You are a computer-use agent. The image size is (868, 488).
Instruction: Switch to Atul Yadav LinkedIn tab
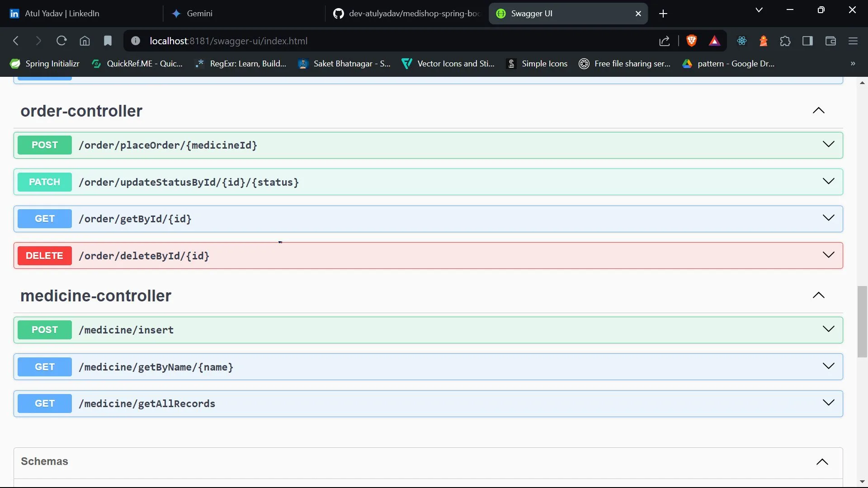click(81, 14)
